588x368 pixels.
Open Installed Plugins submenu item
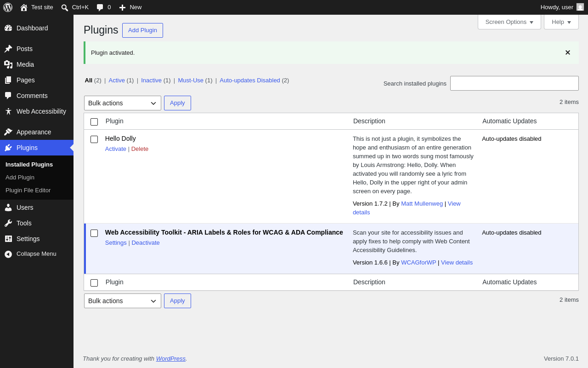tap(29, 164)
